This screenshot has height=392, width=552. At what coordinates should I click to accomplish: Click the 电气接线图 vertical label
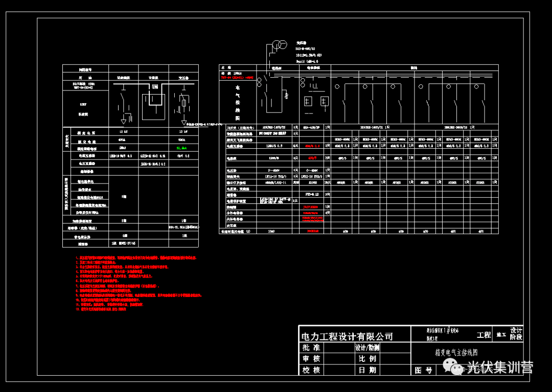coord(237,99)
